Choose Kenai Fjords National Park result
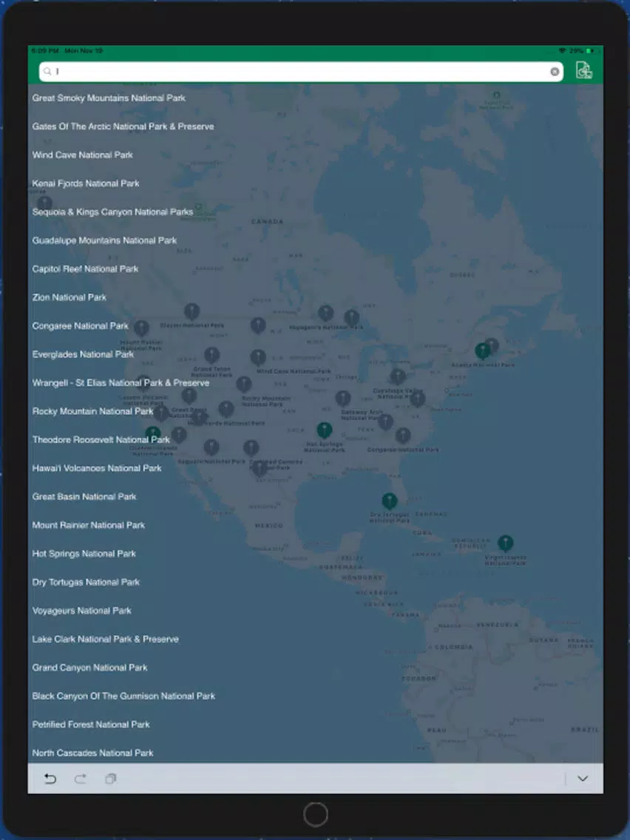The image size is (630, 840). pyautogui.click(x=86, y=183)
